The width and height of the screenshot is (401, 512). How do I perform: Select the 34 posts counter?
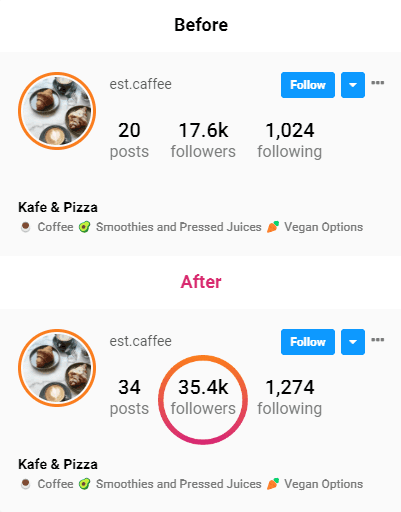pyautogui.click(x=129, y=397)
